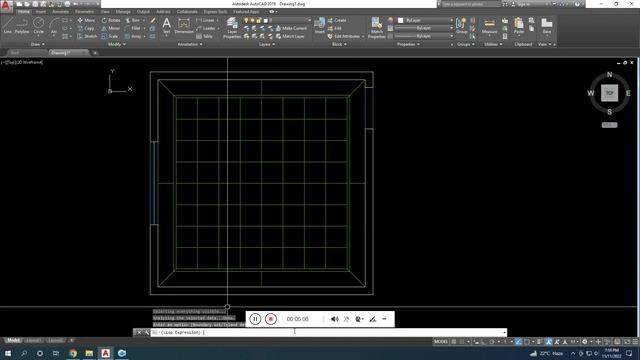Toggle grid display in status bar
640x360 pixels.
coord(454,342)
